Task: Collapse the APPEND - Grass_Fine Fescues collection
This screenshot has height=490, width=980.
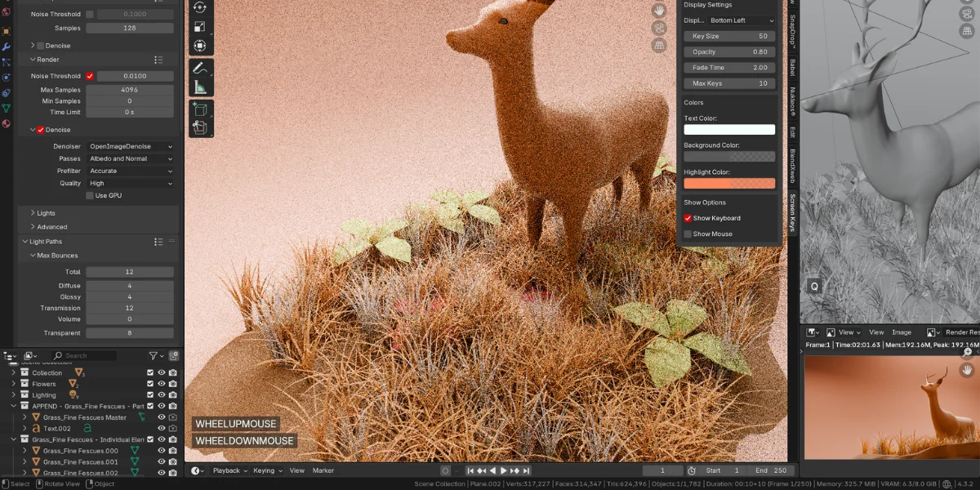Action: pos(14,406)
